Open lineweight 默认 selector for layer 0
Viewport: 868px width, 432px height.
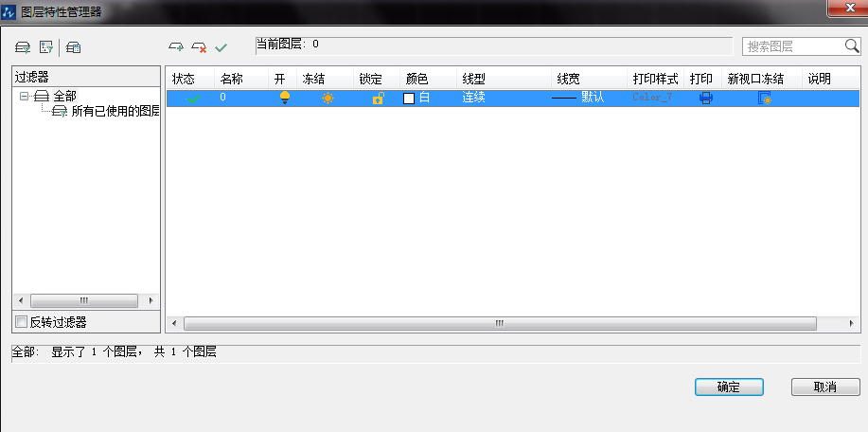pos(593,98)
